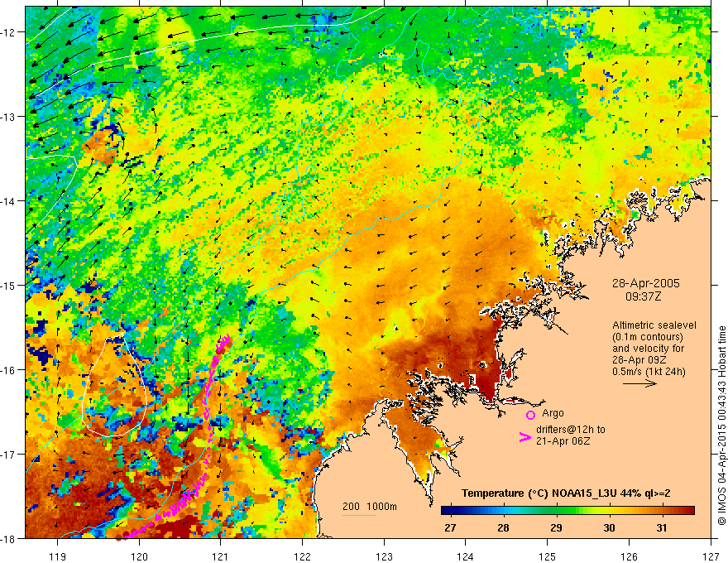Screen dimensions: 728x563
Task: Click the longitude axis label 122
Action: point(302,556)
